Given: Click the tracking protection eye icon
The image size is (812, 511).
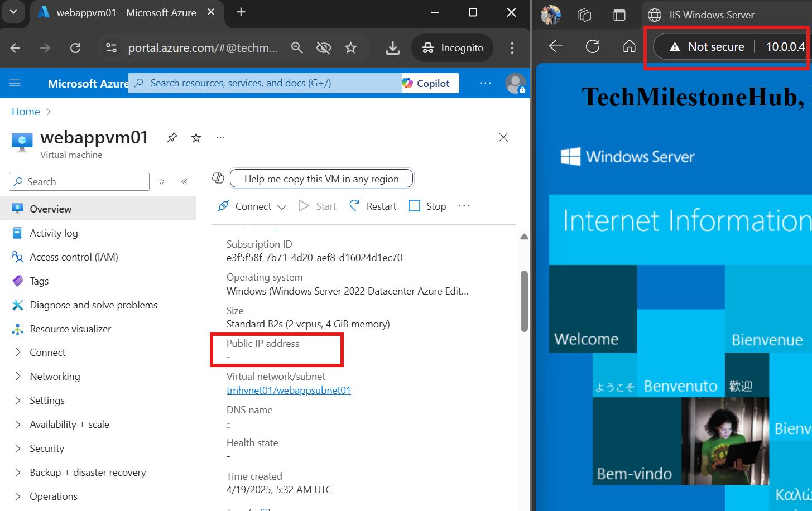Looking at the screenshot, I should coord(324,48).
